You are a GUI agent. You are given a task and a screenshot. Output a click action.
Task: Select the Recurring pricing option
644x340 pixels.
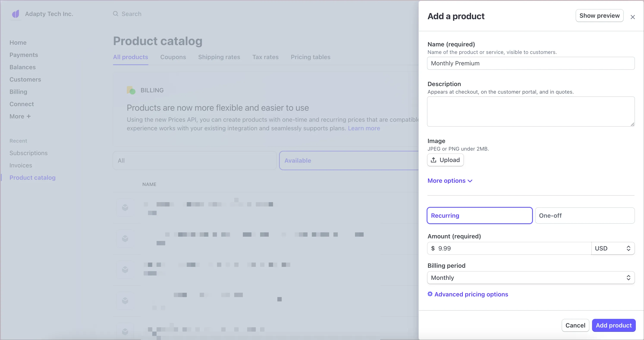click(x=479, y=216)
